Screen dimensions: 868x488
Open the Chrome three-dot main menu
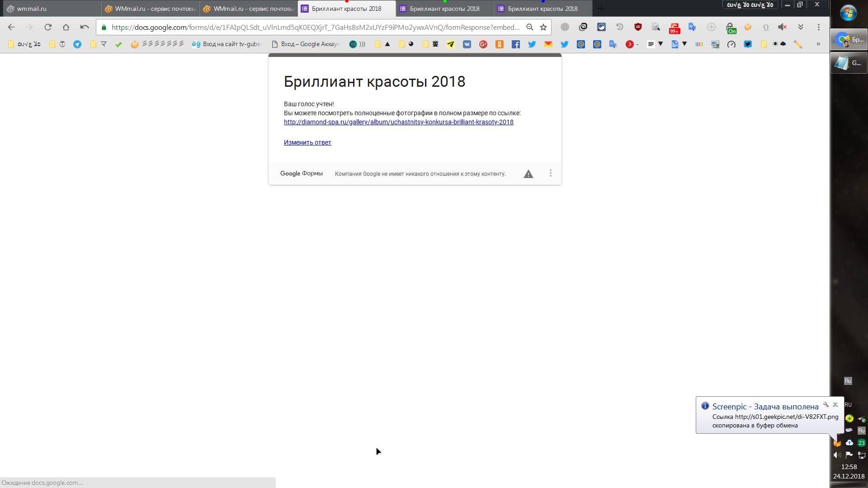[x=819, y=27]
